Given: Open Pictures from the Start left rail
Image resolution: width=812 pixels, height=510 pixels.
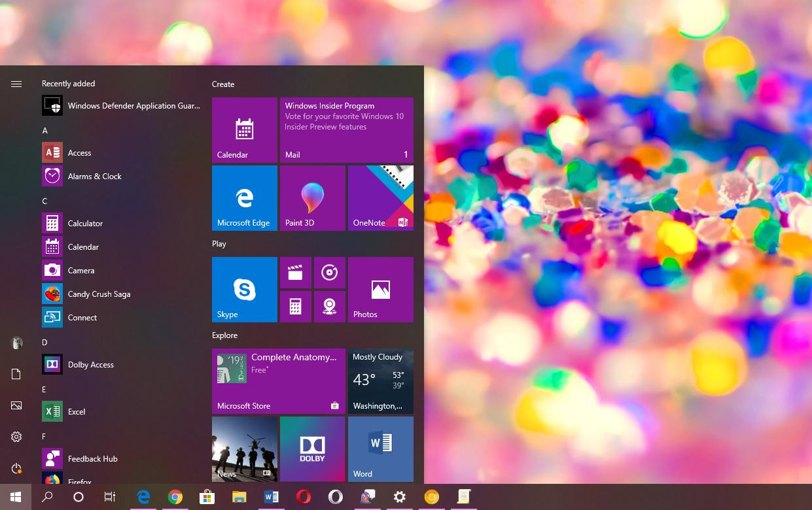Looking at the screenshot, I should click(x=16, y=405).
